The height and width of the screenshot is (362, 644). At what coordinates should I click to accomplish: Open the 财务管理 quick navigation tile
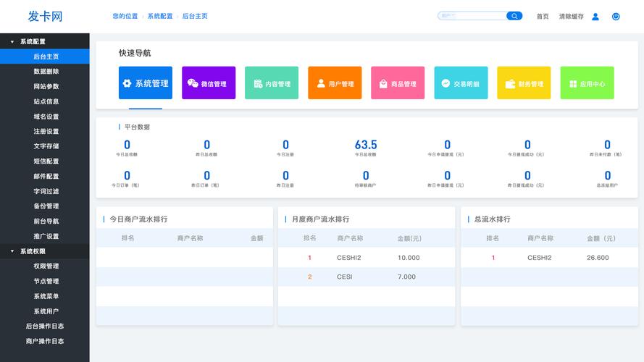pyautogui.click(x=524, y=83)
